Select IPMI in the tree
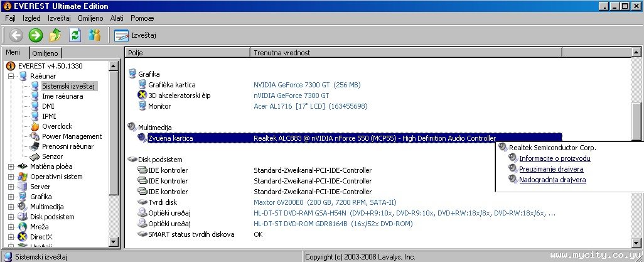The height and width of the screenshot is (262, 644). (49, 116)
